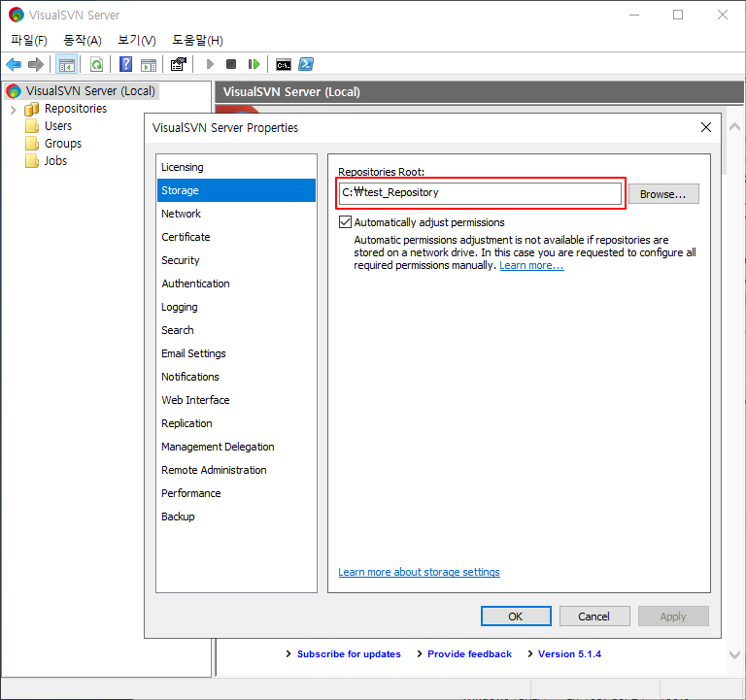The width and height of the screenshot is (746, 700).
Task: Toggle Automatically adjust permissions checkbox
Action: [x=346, y=222]
